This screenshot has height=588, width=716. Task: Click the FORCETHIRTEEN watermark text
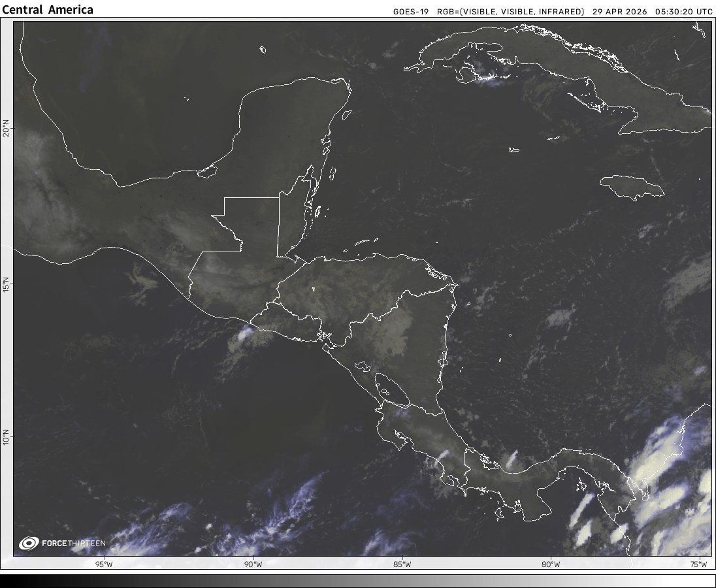pyautogui.click(x=73, y=544)
